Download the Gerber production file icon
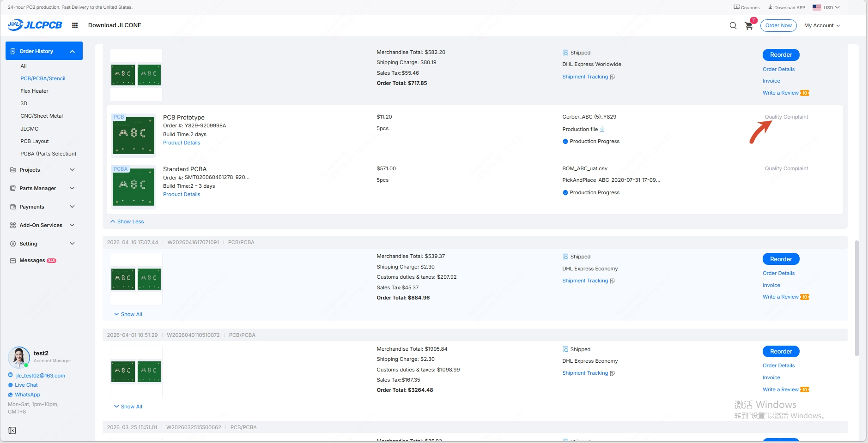Image resolution: width=868 pixels, height=443 pixels. coord(602,129)
